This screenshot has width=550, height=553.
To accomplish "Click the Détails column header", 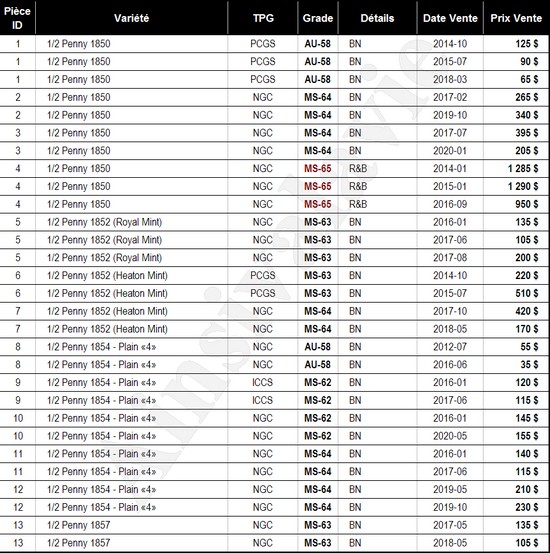I will 377,18.
